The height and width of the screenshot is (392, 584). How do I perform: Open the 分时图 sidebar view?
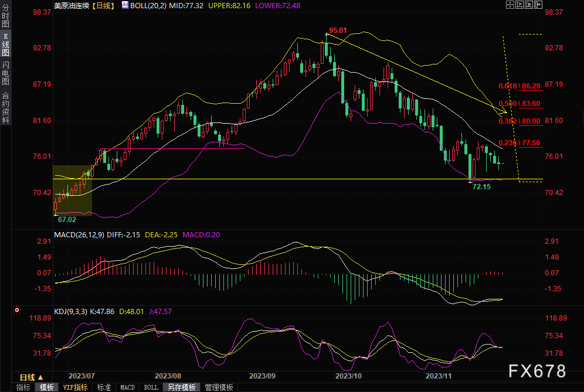point(6,16)
